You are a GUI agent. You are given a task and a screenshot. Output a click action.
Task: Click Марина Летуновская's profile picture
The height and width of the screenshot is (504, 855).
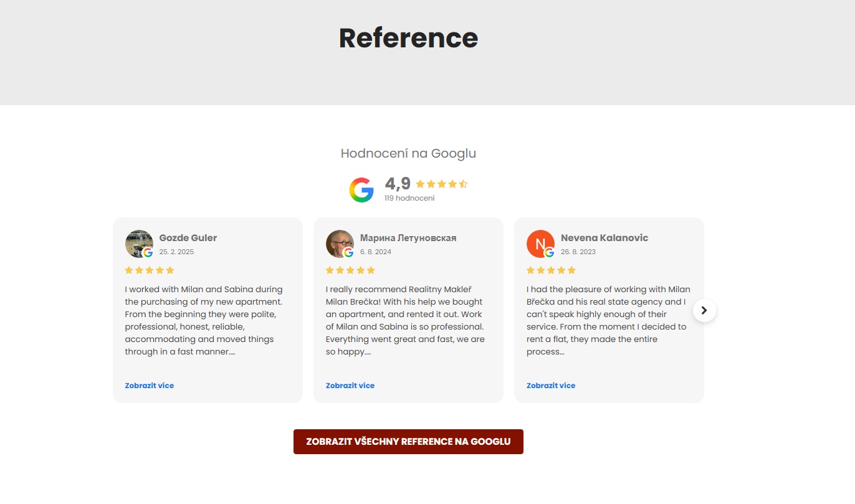340,244
